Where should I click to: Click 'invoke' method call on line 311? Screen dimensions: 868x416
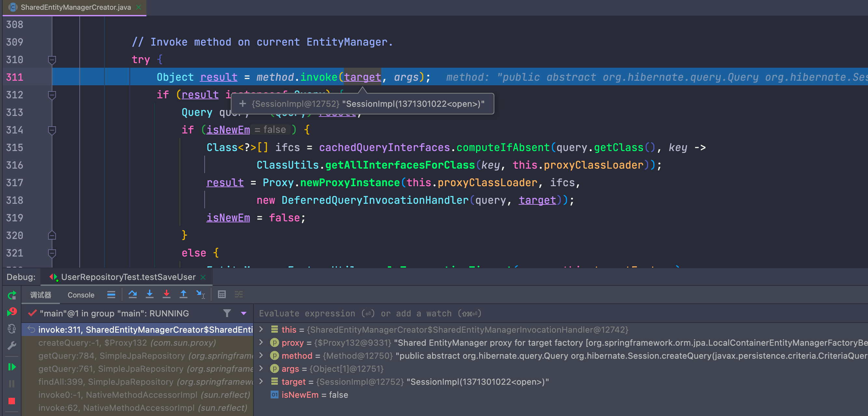coord(319,77)
